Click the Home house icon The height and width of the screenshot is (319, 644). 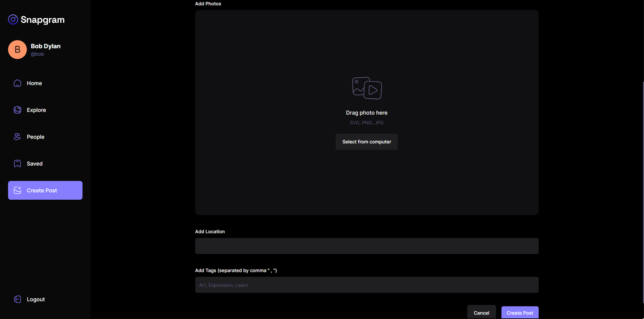click(x=17, y=83)
